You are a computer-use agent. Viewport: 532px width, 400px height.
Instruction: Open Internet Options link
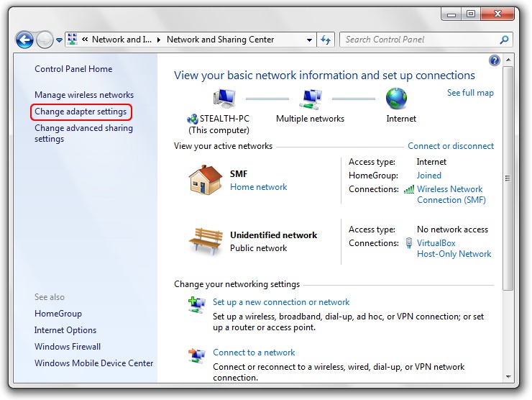[x=65, y=330]
